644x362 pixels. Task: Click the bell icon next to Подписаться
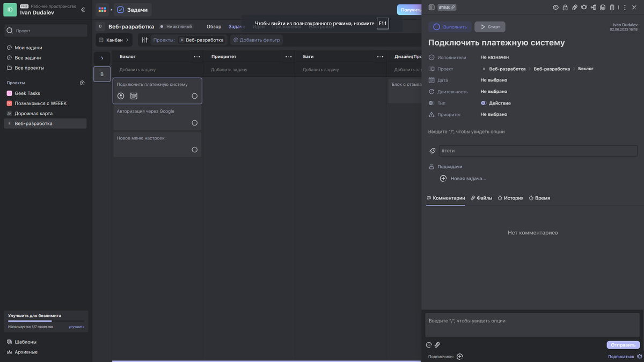click(639, 357)
